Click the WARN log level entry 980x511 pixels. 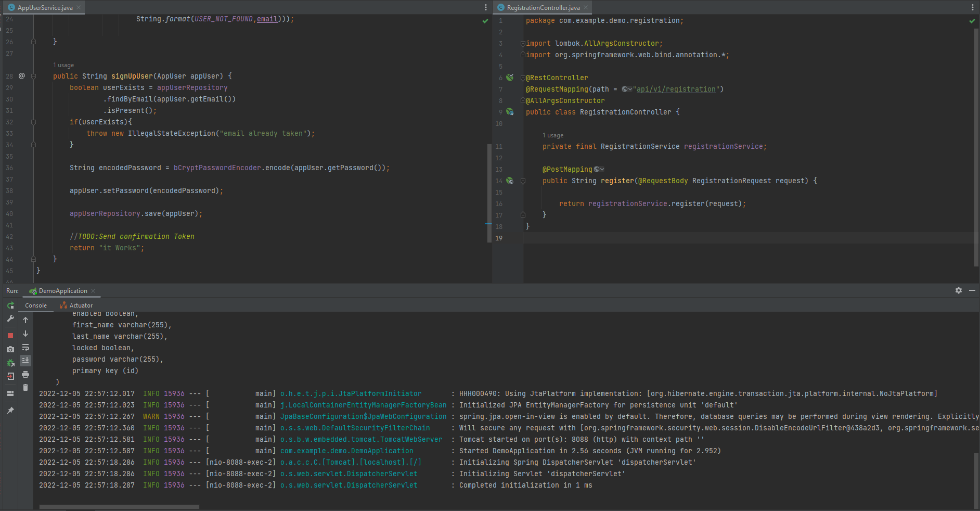(x=151, y=416)
